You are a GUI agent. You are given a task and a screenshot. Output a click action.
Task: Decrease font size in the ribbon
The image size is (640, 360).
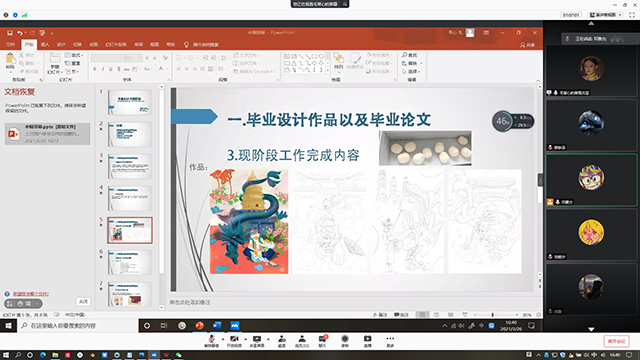(x=155, y=58)
